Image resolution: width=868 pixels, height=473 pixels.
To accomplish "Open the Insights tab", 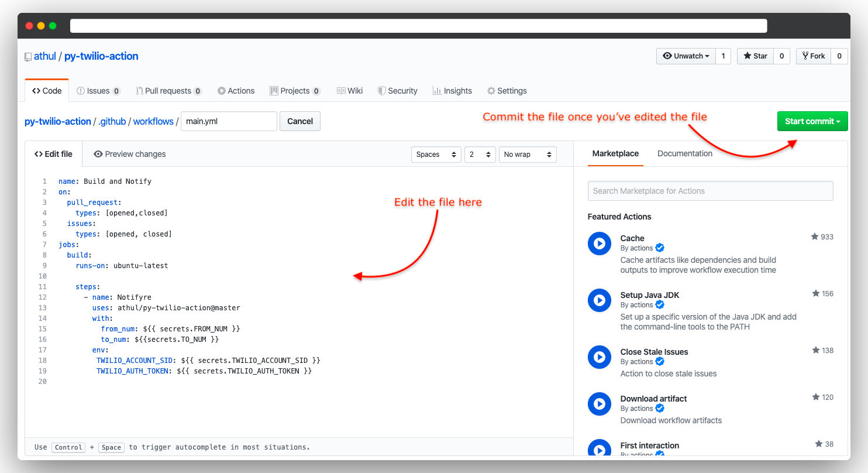I will 452,91.
